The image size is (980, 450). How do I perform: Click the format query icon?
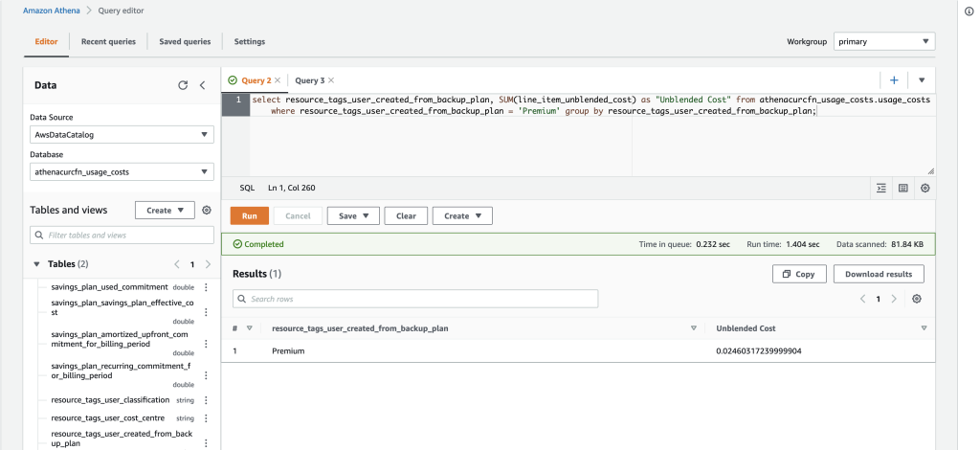pos(881,188)
